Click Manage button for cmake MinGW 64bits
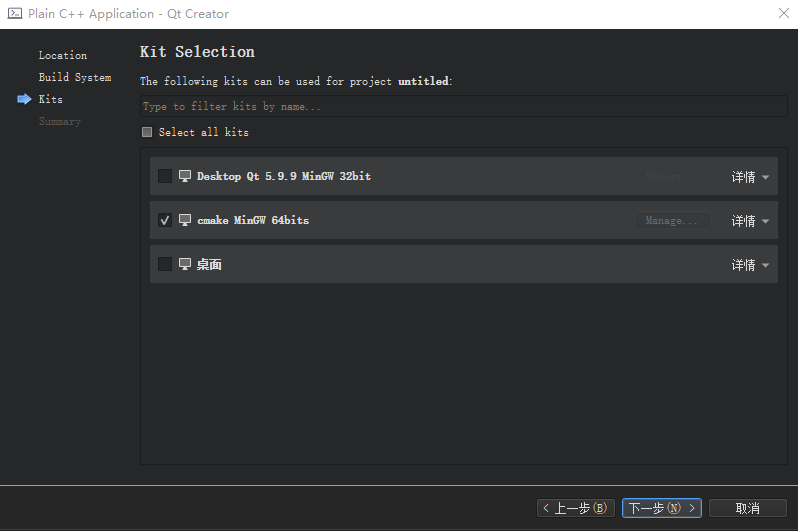The image size is (798, 531). [x=673, y=221]
